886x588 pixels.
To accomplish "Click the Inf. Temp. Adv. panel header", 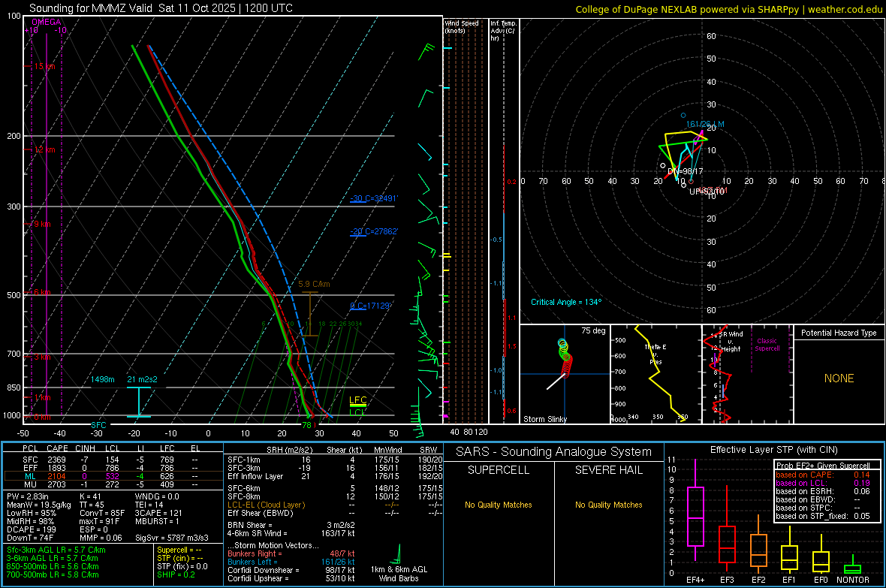I will pyautogui.click(x=503, y=31).
